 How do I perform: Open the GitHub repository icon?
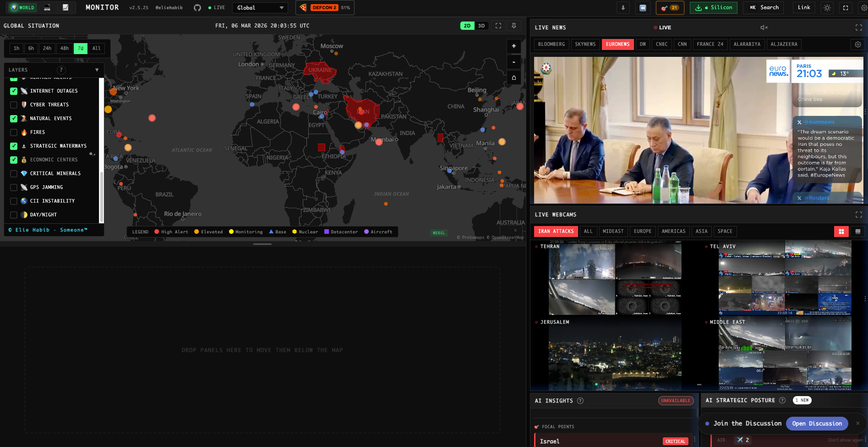coord(197,8)
